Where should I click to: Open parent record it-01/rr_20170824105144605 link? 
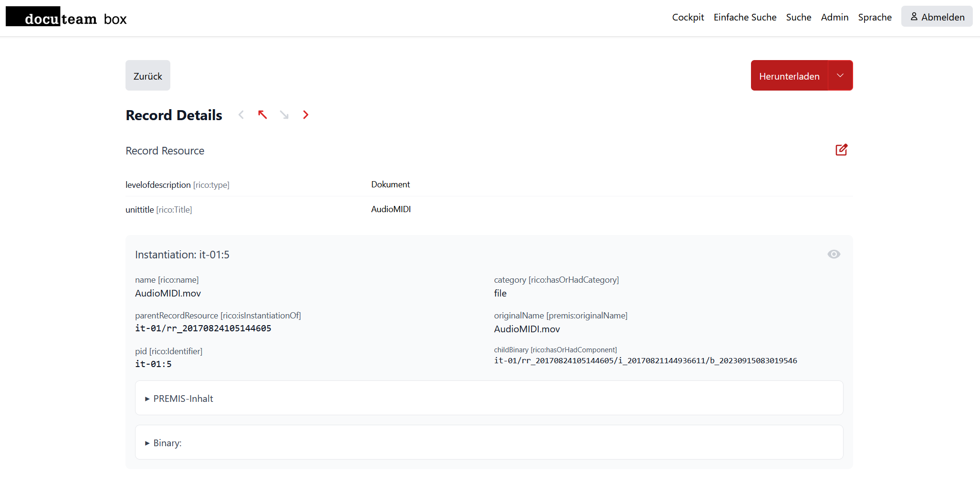point(203,328)
